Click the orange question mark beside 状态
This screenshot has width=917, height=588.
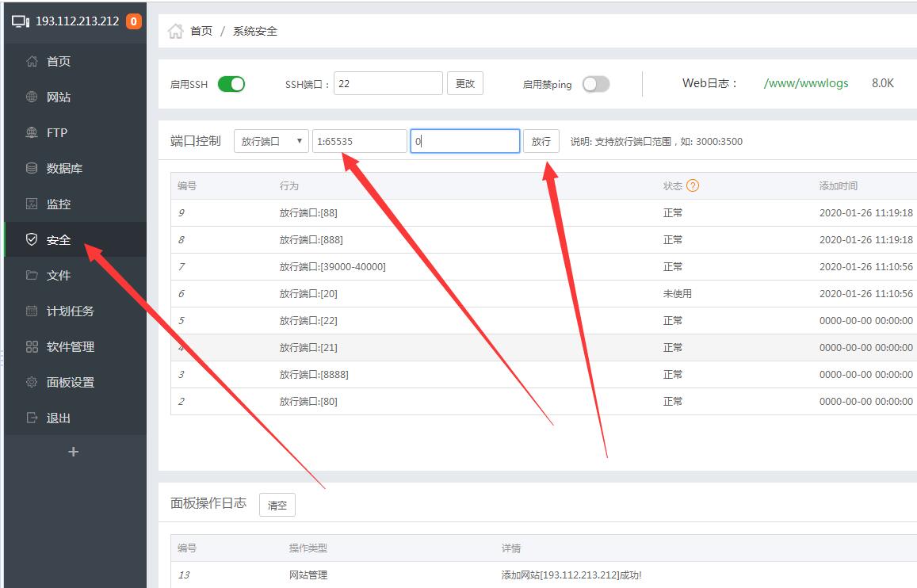click(693, 186)
